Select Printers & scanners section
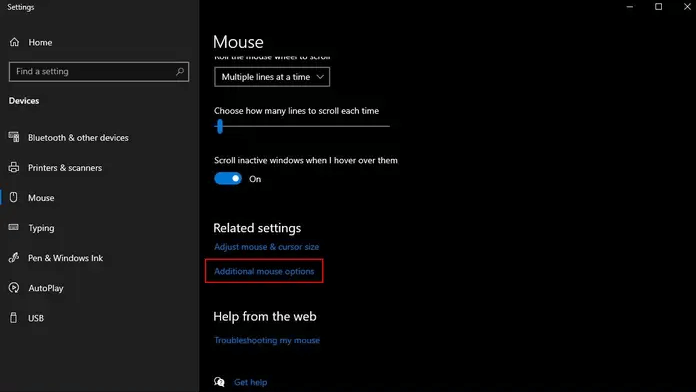Screen dimensions: 696x392 65,168
